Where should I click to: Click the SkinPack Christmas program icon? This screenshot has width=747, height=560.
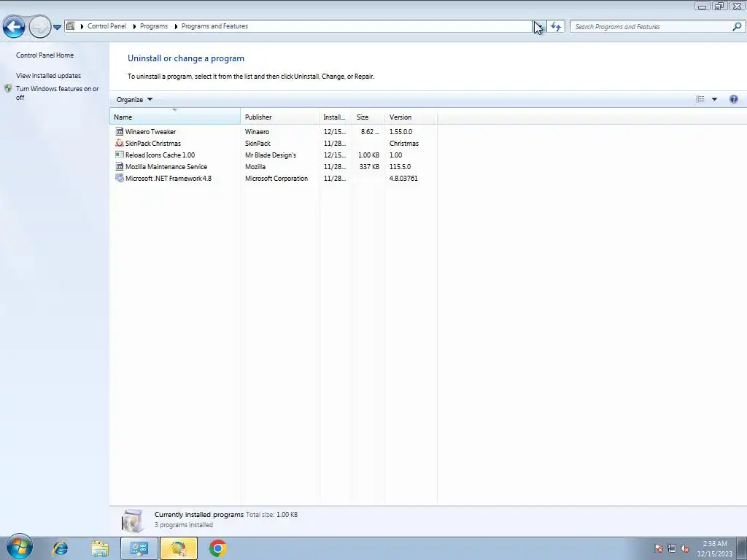(119, 143)
